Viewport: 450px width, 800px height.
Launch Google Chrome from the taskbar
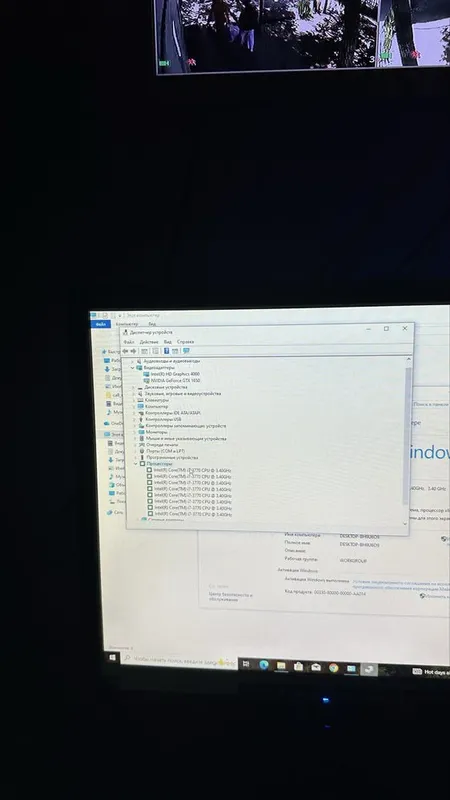click(x=334, y=668)
